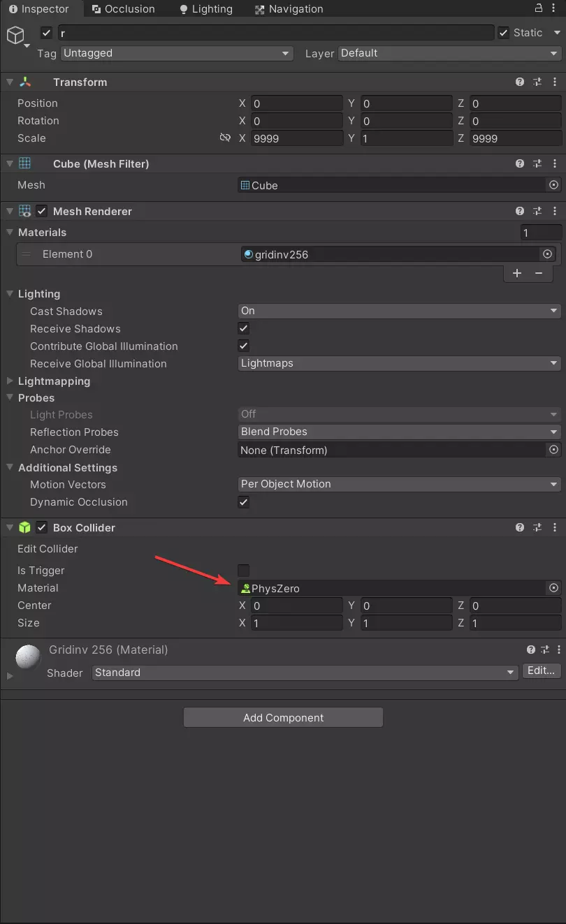Open Receive Global Illumination Lightmaps dropdown

click(x=400, y=363)
